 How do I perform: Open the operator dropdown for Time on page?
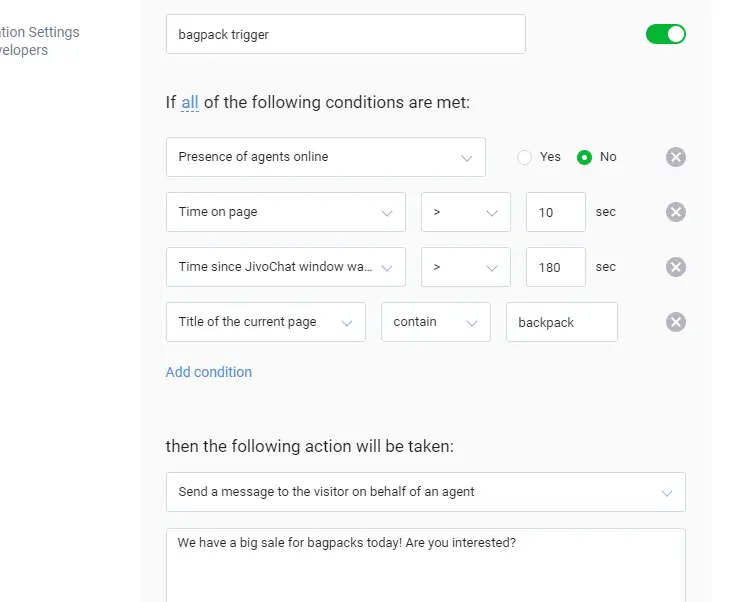point(465,212)
